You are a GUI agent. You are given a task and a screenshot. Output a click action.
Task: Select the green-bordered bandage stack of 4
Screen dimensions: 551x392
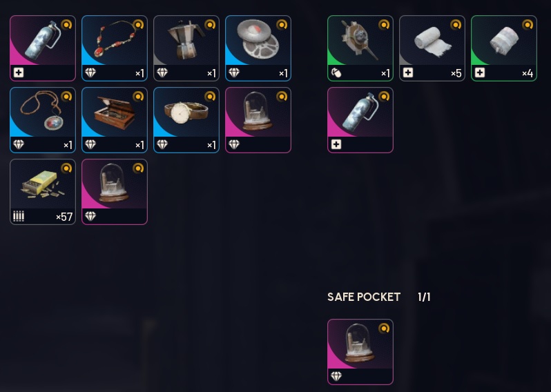point(503,48)
